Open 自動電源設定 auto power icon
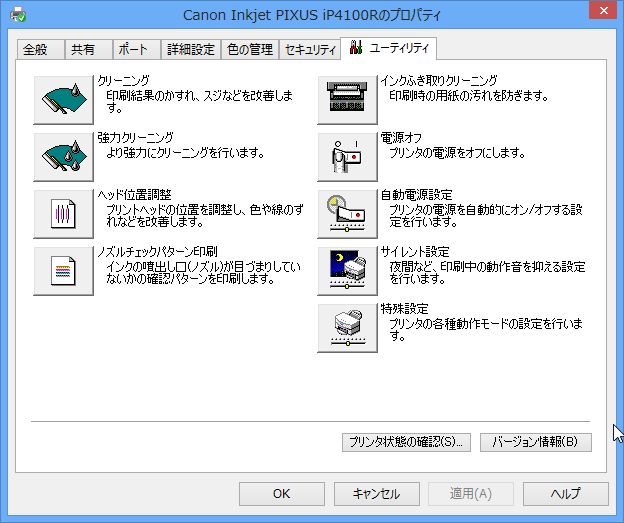This screenshot has width=624, height=523. pos(347,214)
